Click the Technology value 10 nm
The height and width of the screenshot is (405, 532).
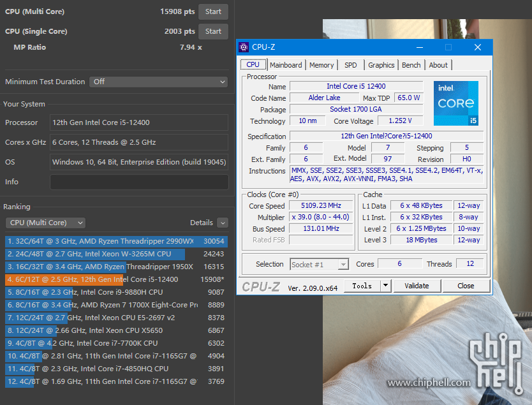(307, 121)
